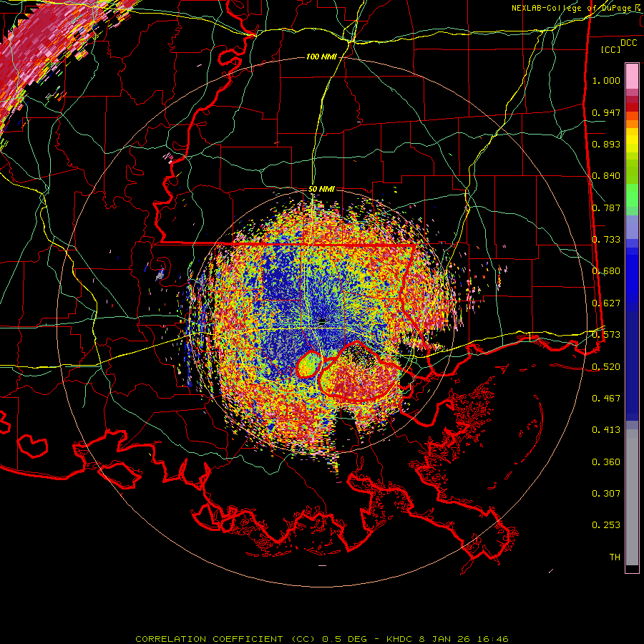Select the DCC product label

(628, 43)
